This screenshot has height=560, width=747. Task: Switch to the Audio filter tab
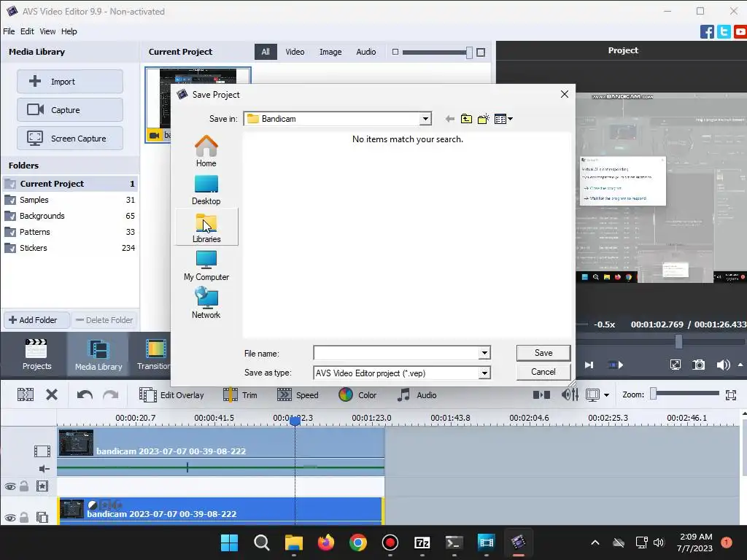[x=366, y=52]
